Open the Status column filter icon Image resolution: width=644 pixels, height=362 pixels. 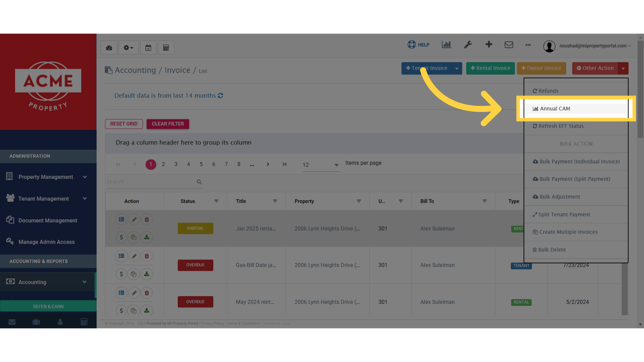216,201
